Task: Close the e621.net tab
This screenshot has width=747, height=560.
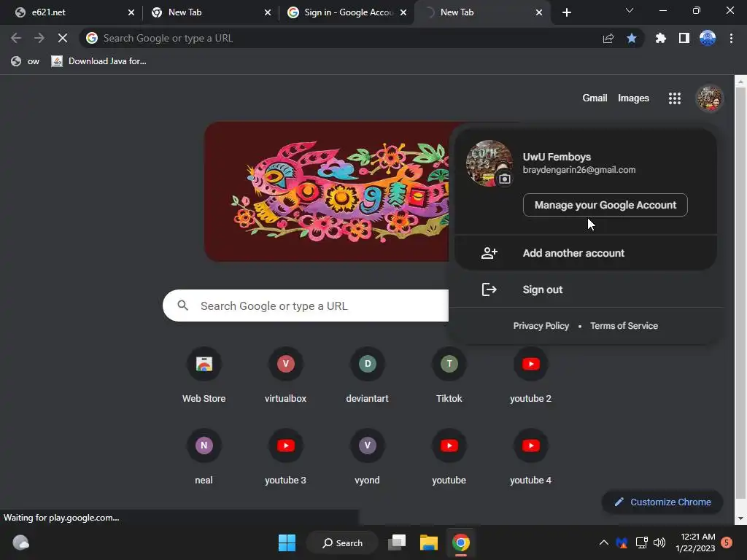Action: [131, 12]
